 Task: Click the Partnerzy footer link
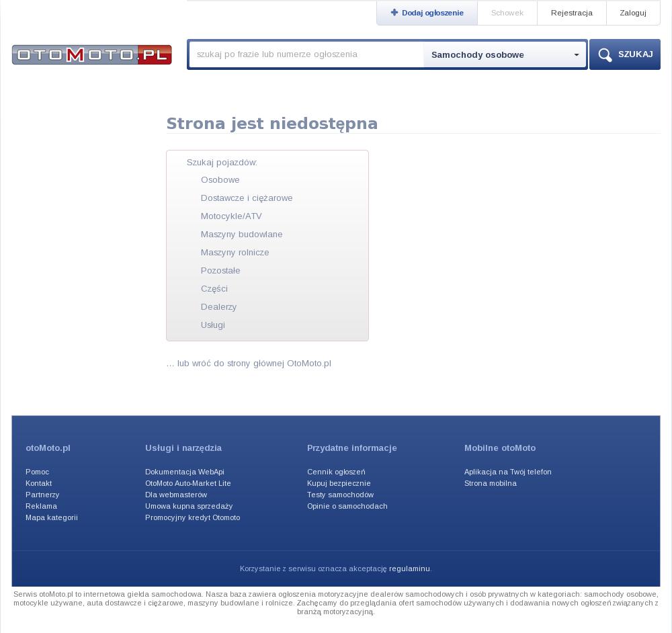(42, 495)
